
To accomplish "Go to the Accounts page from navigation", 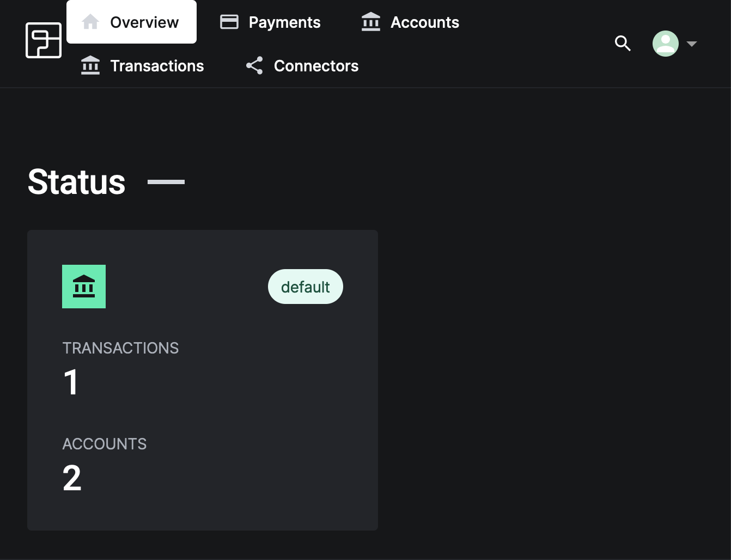I will pos(424,22).
